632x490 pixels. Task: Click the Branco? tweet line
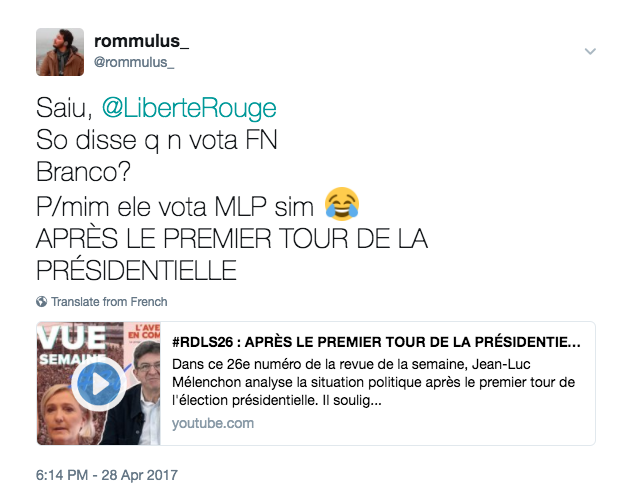tap(83, 172)
